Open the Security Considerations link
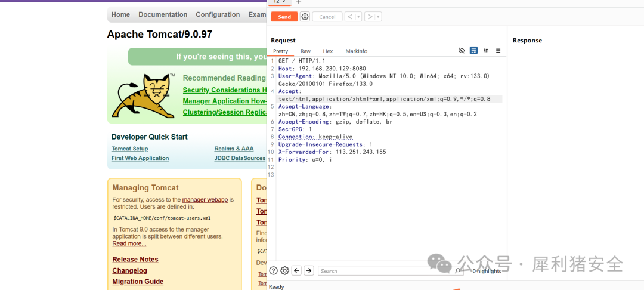The width and height of the screenshot is (644, 290). [225, 90]
